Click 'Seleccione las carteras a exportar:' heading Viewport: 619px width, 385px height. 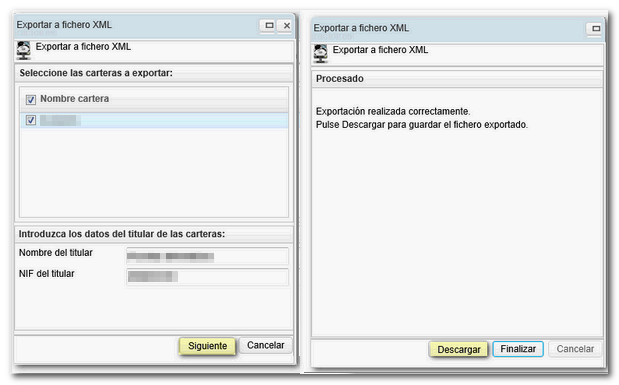[96, 73]
